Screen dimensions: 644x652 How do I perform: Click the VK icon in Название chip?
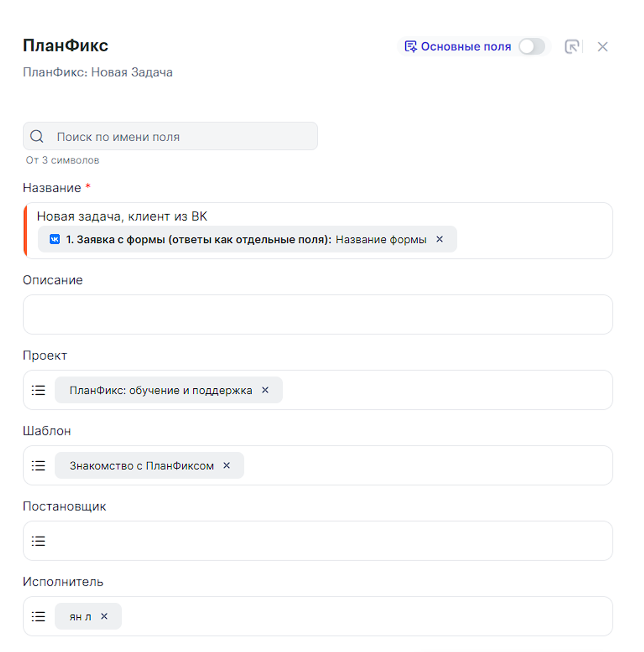click(55, 239)
